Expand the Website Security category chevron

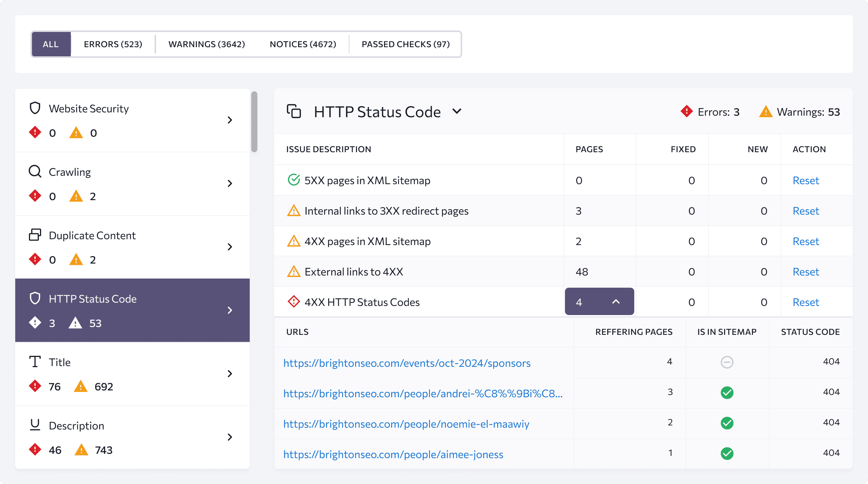coord(230,120)
